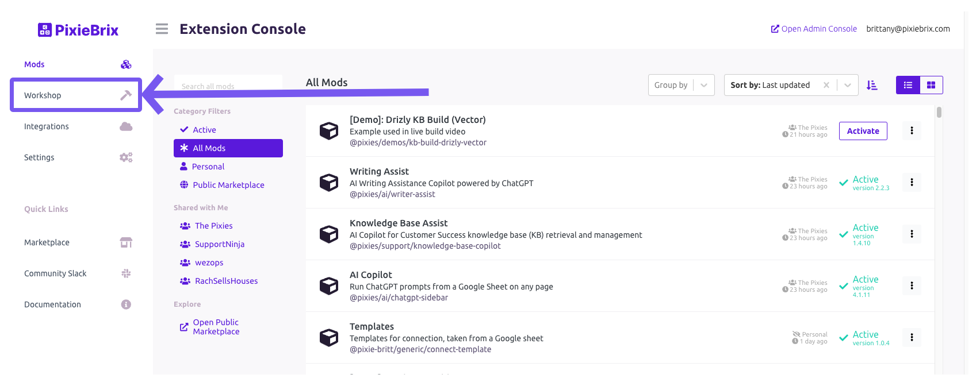Toggle the hamburger sidebar menu
980x386 pixels.
click(162, 29)
